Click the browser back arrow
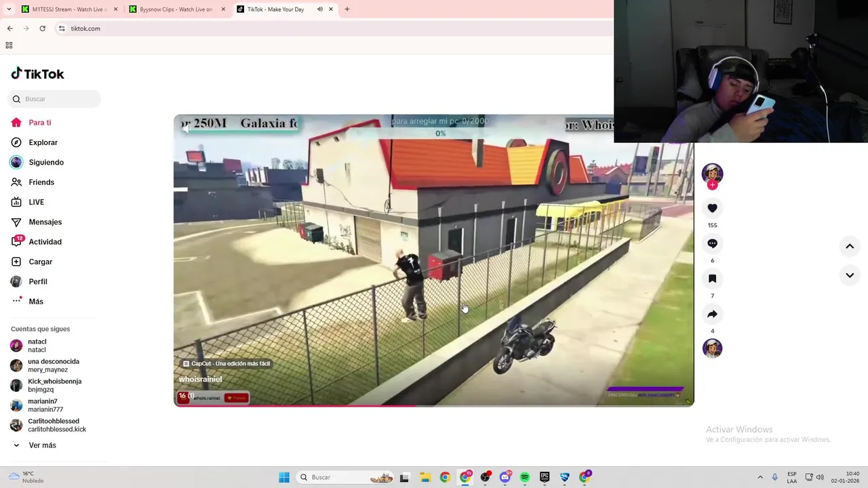 9,28
